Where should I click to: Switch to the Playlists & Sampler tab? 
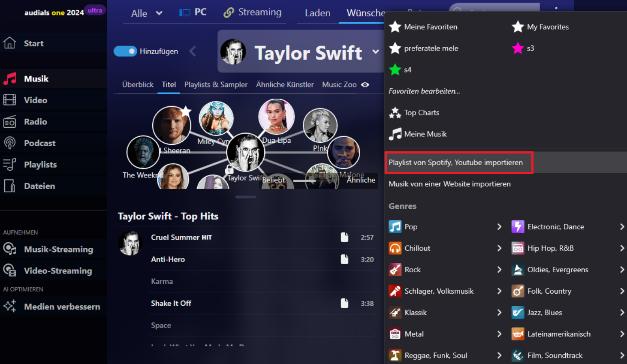[x=216, y=84]
